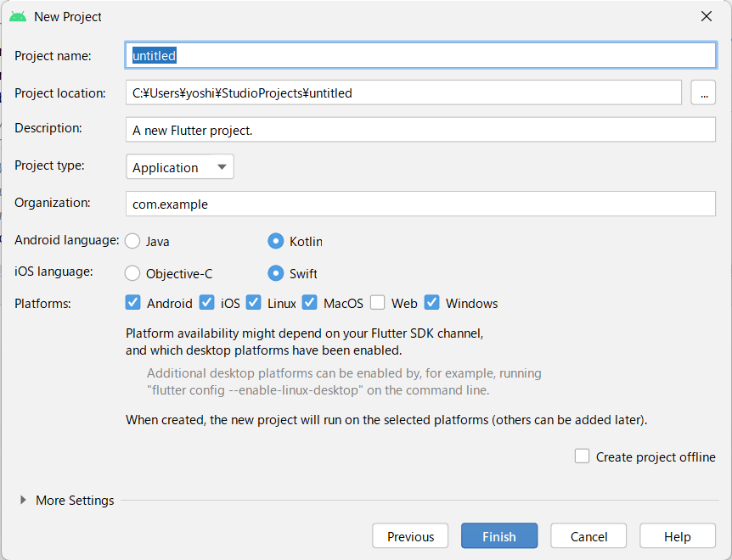The image size is (732, 560).
Task: Click the 'Project name:' label
Action: (53, 56)
